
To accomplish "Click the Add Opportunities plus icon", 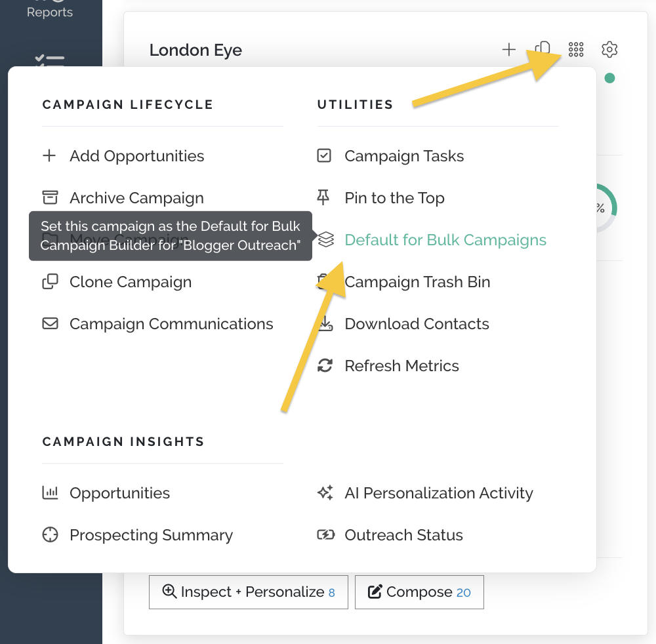I will [x=49, y=155].
